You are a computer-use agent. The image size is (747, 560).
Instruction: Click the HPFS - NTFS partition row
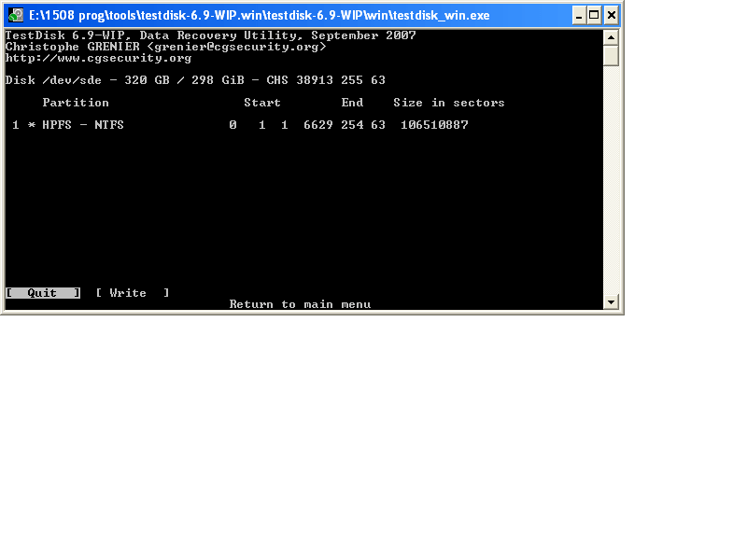[241, 125]
